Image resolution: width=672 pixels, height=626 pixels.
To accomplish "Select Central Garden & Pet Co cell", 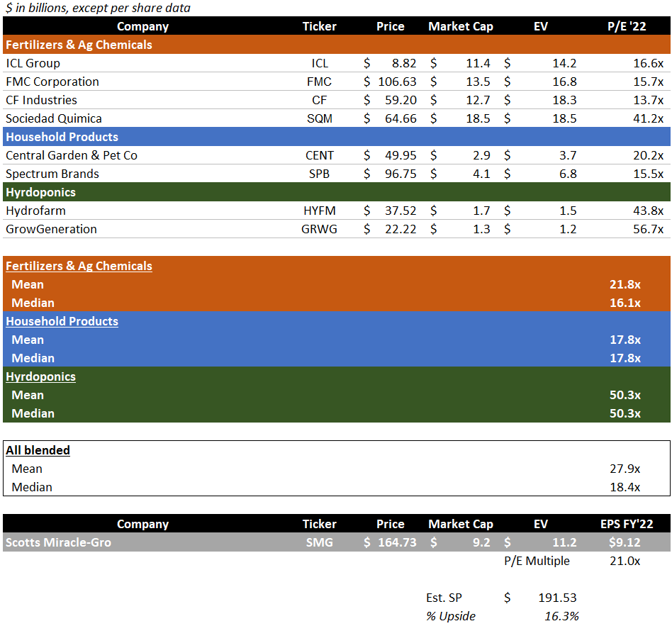I will 72,155.
